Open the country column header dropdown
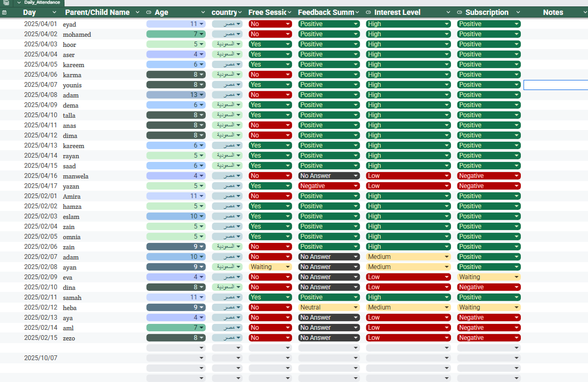The height and width of the screenshot is (382, 588). coord(241,12)
